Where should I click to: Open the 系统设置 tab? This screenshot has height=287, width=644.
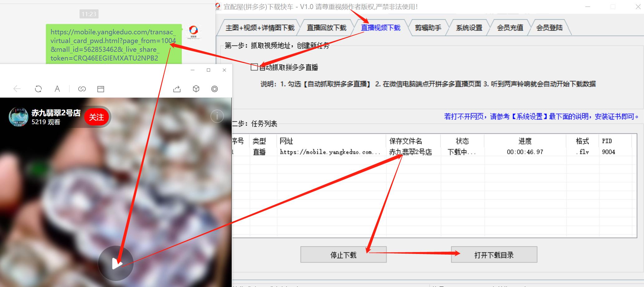click(x=469, y=28)
